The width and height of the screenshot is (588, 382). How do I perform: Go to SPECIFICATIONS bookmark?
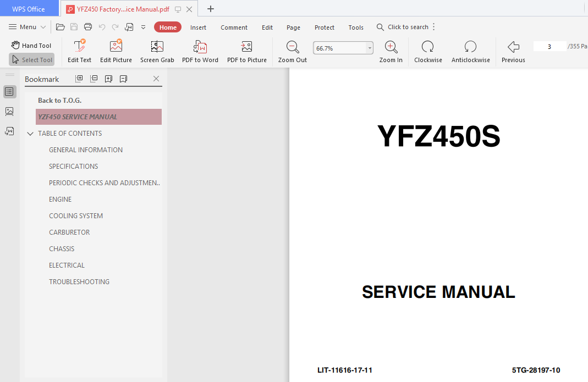pos(74,167)
